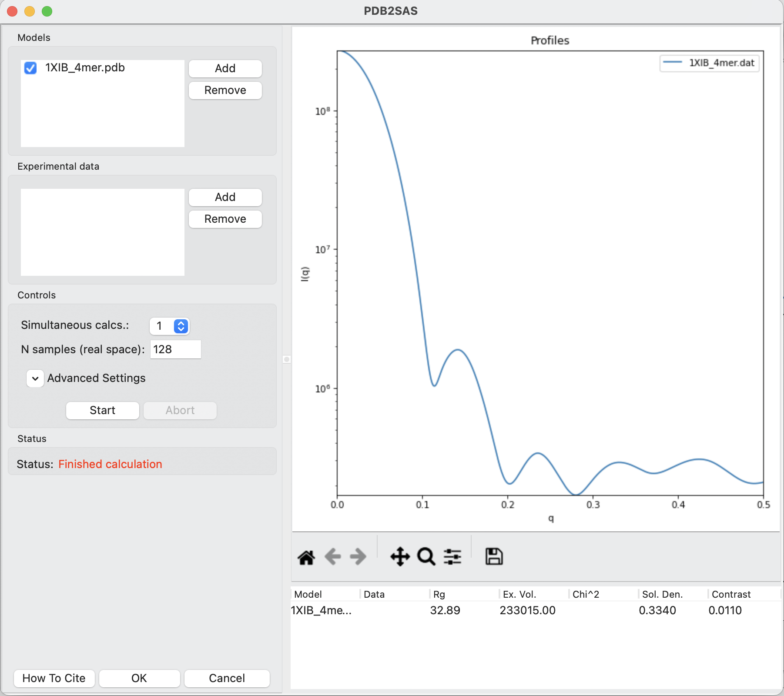The image size is (784, 696).
Task: Activate the Pan/move axes tool
Action: coord(400,556)
